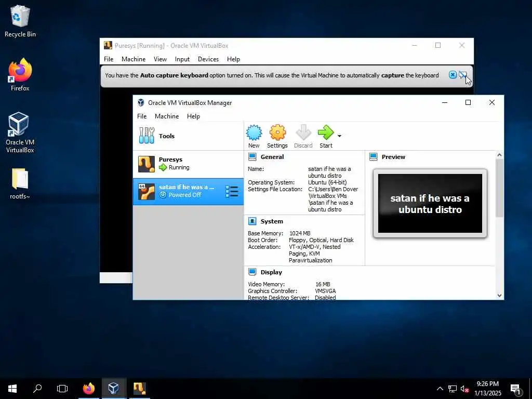Select the Puresys virtual machine entry
The image size is (532, 399).
click(x=188, y=164)
